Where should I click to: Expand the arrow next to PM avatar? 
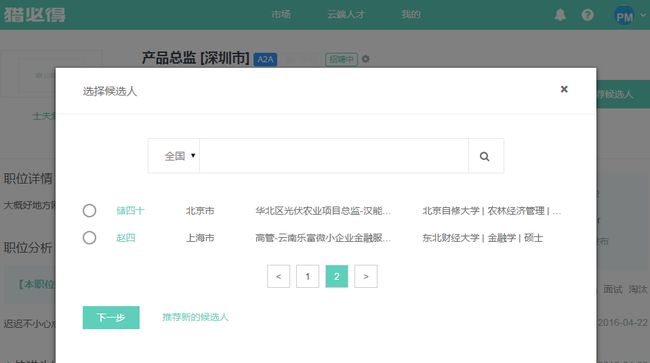click(x=643, y=15)
